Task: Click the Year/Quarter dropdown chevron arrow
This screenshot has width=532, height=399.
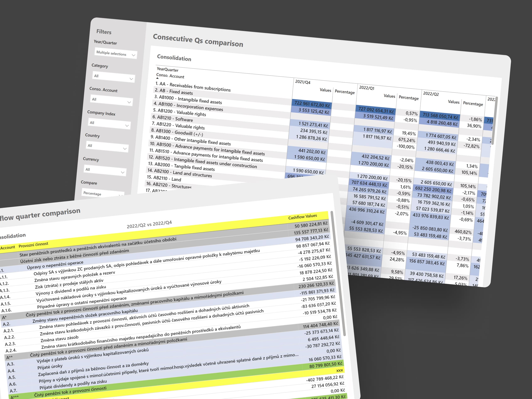Action: click(x=133, y=55)
